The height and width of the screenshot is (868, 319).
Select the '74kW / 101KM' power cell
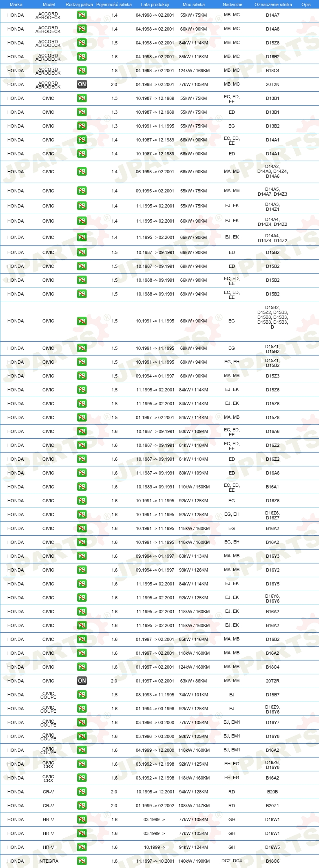pos(194,695)
